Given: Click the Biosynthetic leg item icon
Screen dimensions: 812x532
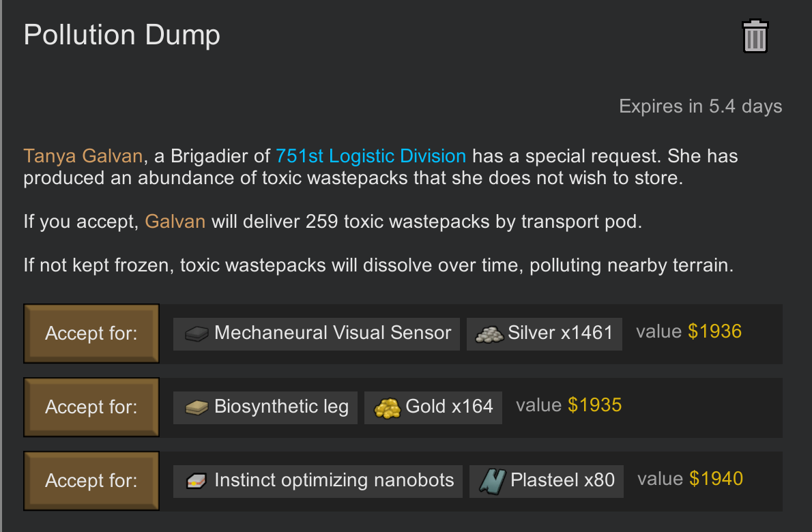Looking at the screenshot, I should [197, 408].
